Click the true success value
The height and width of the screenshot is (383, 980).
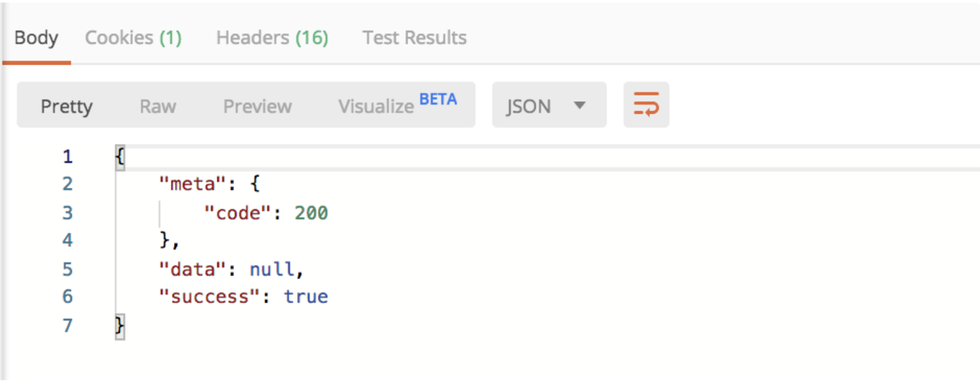tap(306, 297)
